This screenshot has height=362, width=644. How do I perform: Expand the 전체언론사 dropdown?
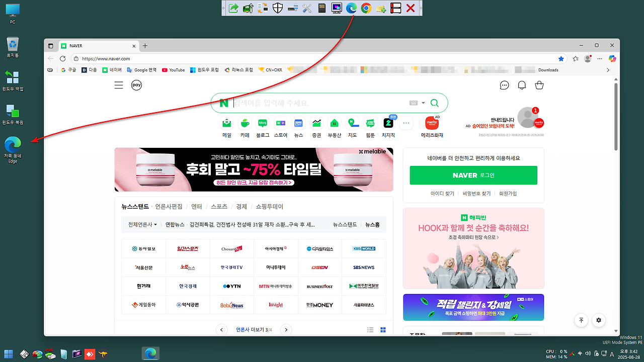[x=142, y=225]
